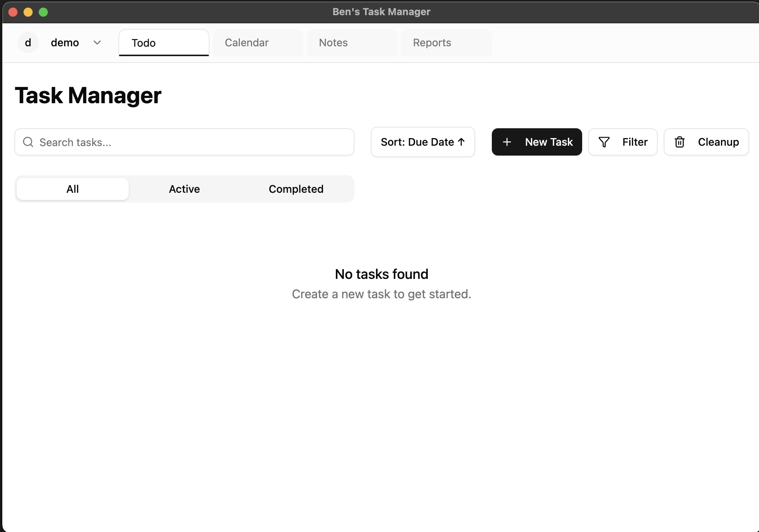Run Cleanup on tasks
Image resolution: width=759 pixels, height=532 pixels.
pos(706,142)
